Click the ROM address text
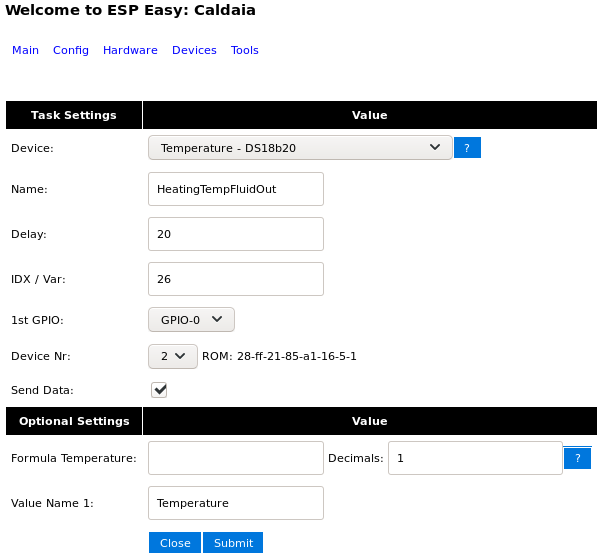This screenshot has height=556, width=606. pos(279,356)
